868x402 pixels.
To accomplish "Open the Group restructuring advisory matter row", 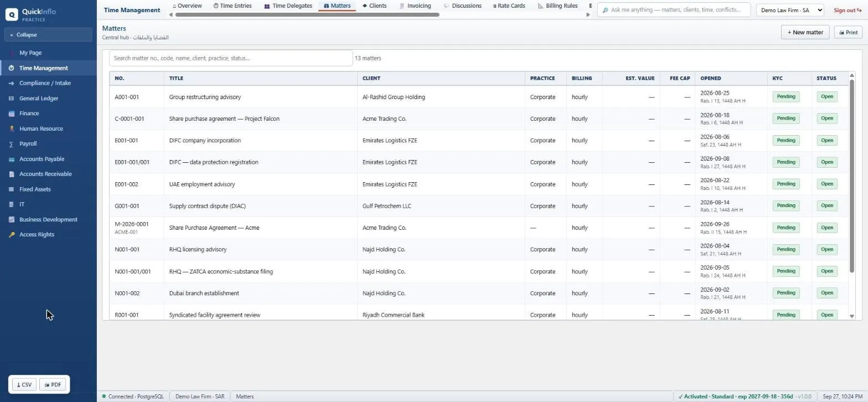I will click(479, 97).
